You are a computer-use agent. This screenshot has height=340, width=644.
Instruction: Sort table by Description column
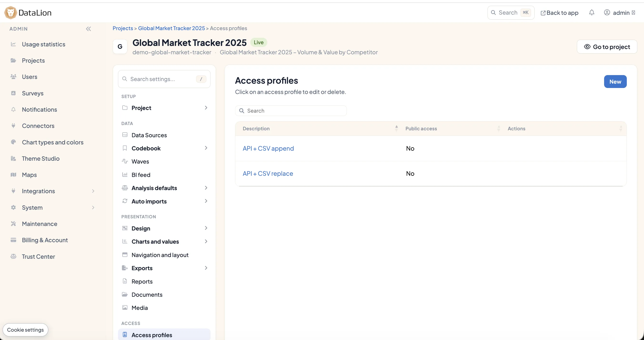point(396,128)
